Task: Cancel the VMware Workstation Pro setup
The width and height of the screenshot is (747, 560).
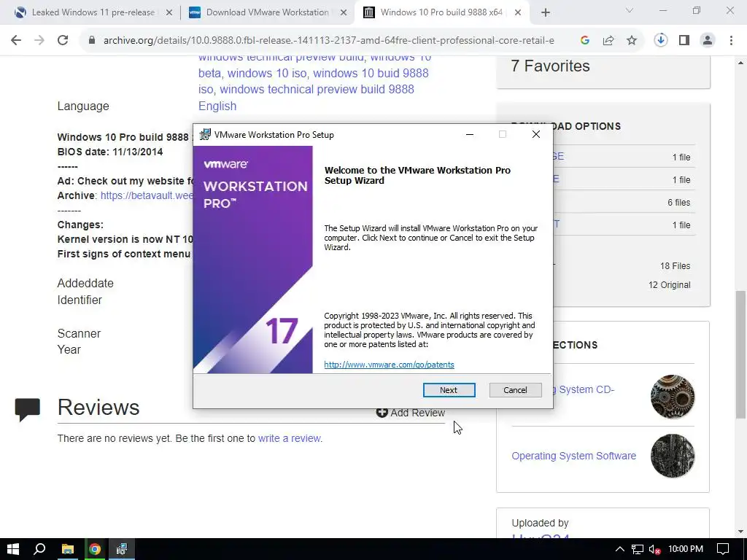Action: click(515, 390)
